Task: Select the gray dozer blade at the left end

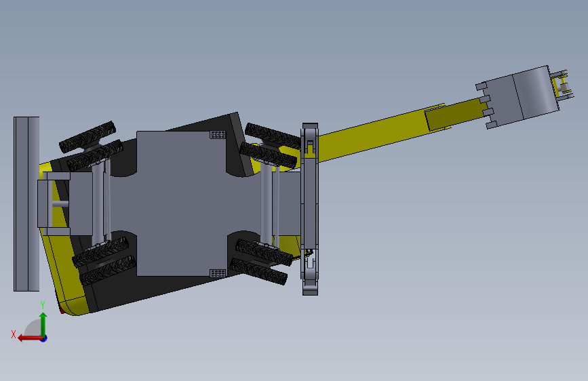Action: point(26,203)
